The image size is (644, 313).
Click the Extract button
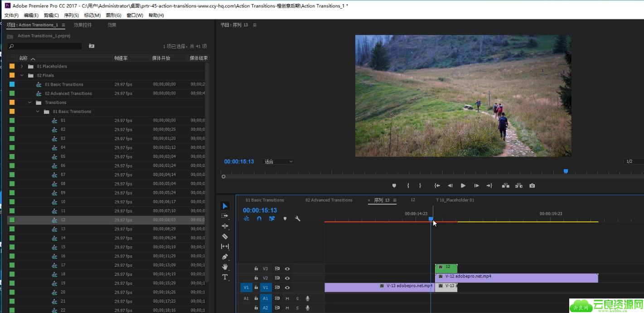pyautogui.click(x=519, y=186)
